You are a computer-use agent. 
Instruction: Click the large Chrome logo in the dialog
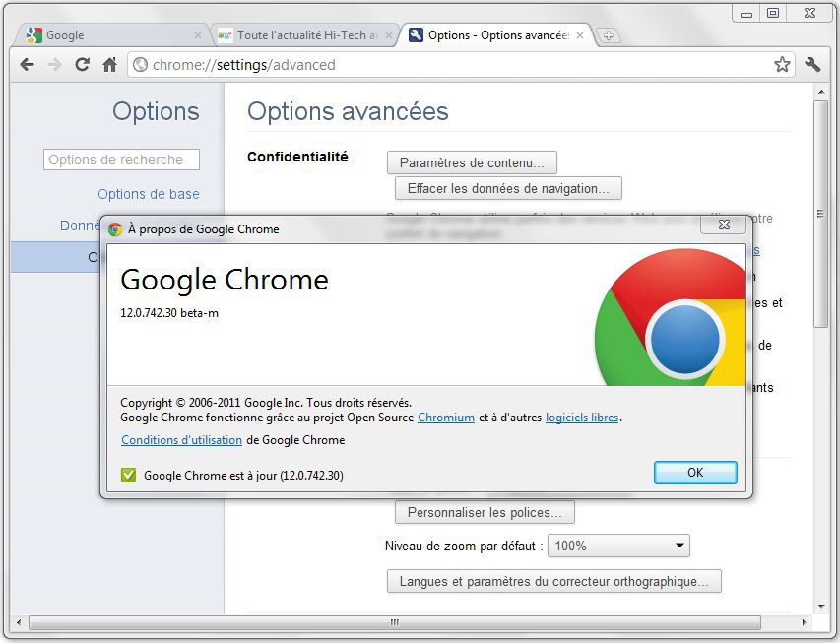[x=670, y=317]
